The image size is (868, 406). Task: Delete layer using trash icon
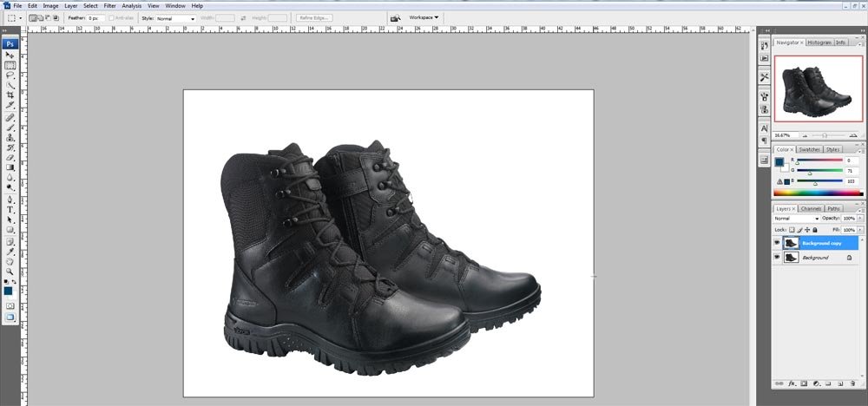pyautogui.click(x=853, y=383)
